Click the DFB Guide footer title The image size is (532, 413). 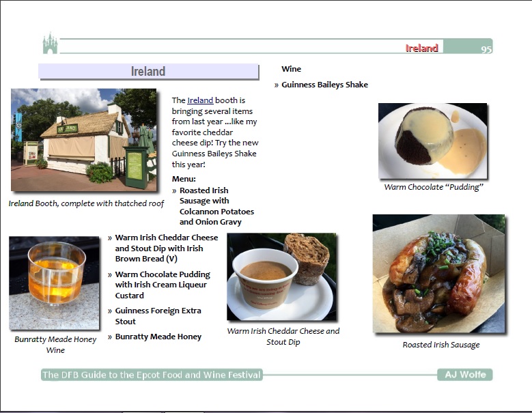click(152, 375)
